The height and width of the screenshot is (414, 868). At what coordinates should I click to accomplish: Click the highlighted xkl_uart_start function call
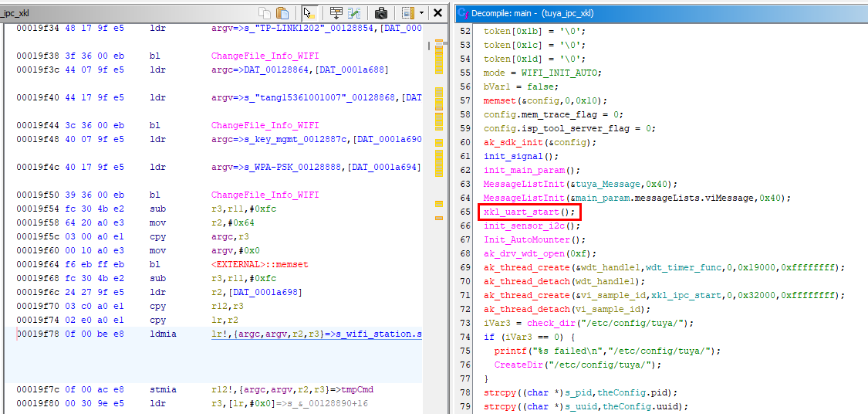pos(529,212)
